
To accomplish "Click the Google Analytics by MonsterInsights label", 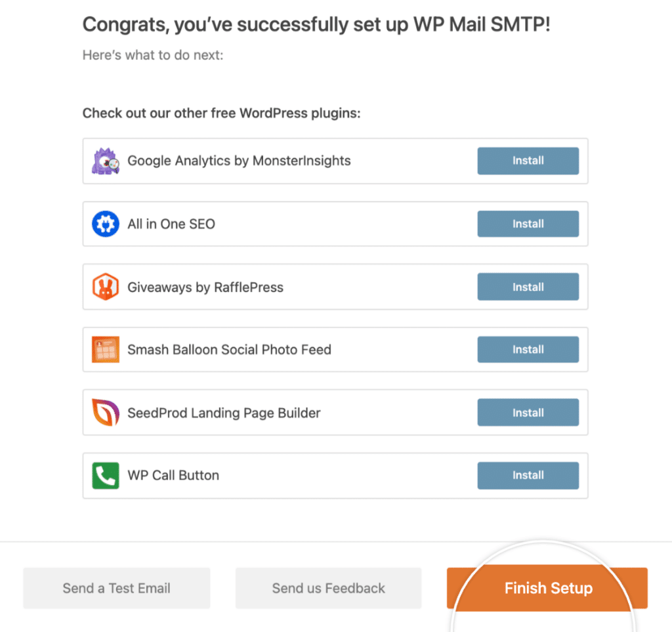I will 240,161.
